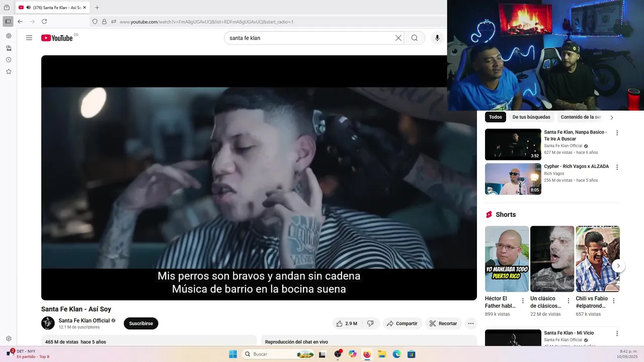Go to YouTube home via the logo
The image size is (644, 362).
57,38
